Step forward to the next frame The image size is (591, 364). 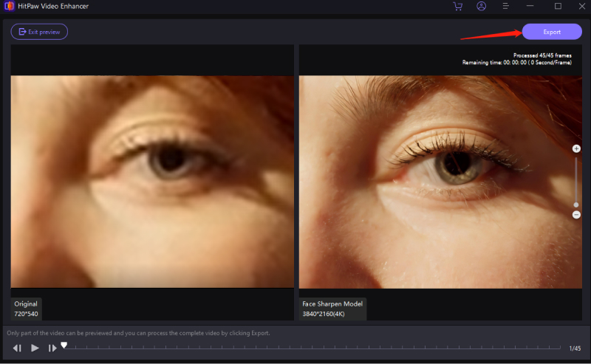tap(52, 348)
